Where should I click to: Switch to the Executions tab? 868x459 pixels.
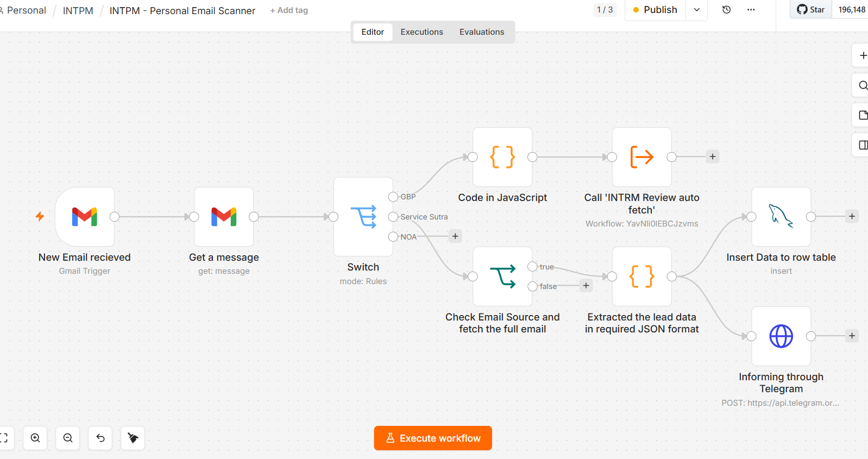[x=422, y=32]
